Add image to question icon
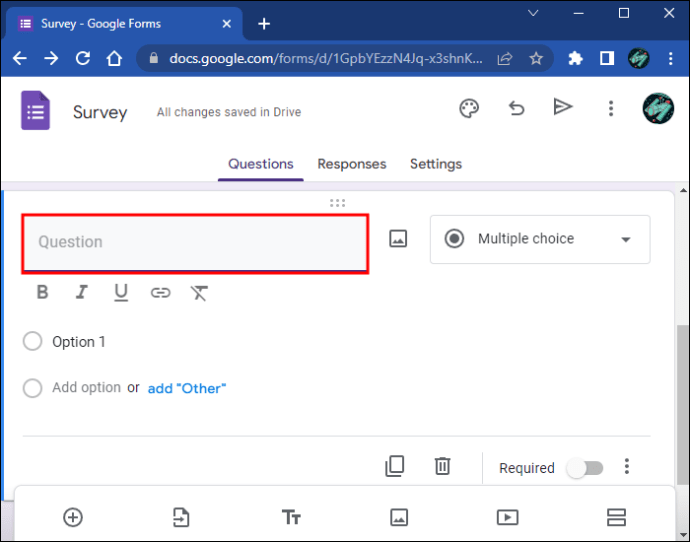This screenshot has width=690, height=542. [x=398, y=239]
